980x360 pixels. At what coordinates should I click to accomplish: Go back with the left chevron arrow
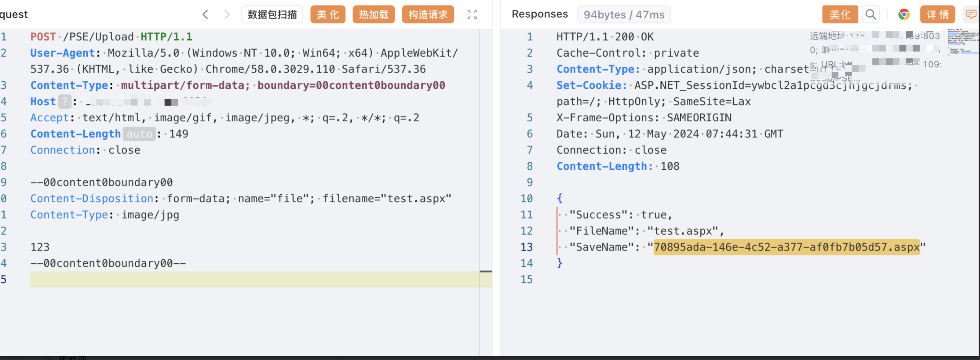[x=205, y=15]
